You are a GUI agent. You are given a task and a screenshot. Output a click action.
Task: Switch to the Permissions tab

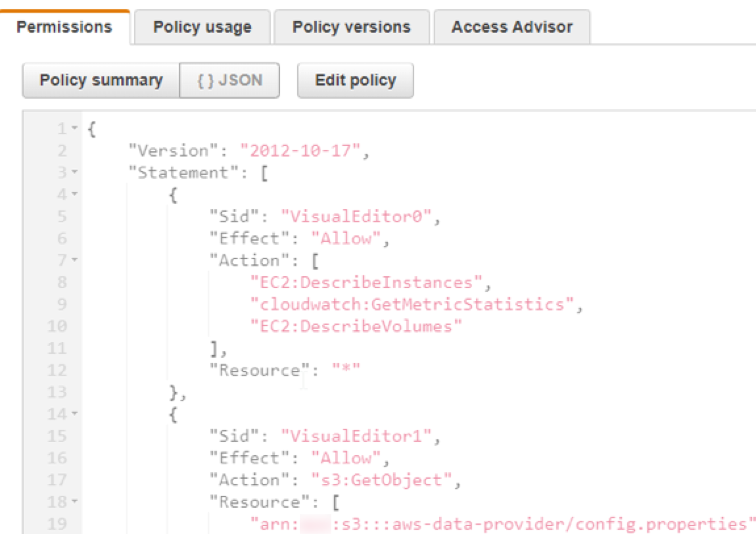(x=64, y=28)
